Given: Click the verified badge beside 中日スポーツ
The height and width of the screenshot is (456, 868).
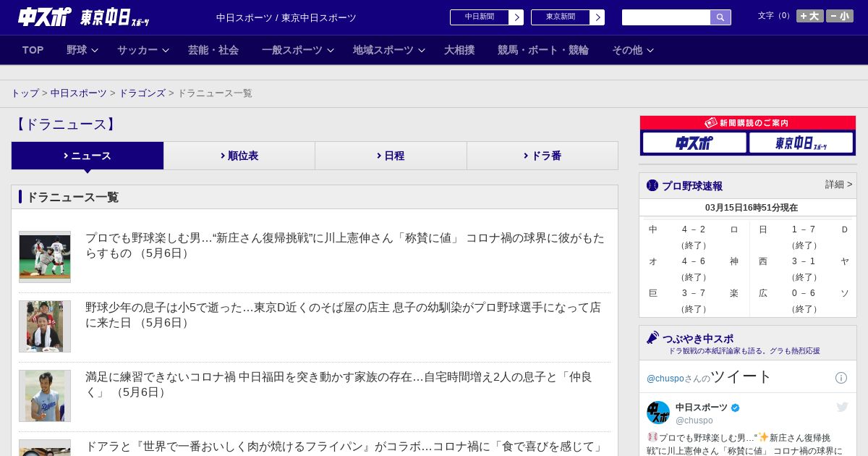Looking at the screenshot, I should click(x=736, y=408).
